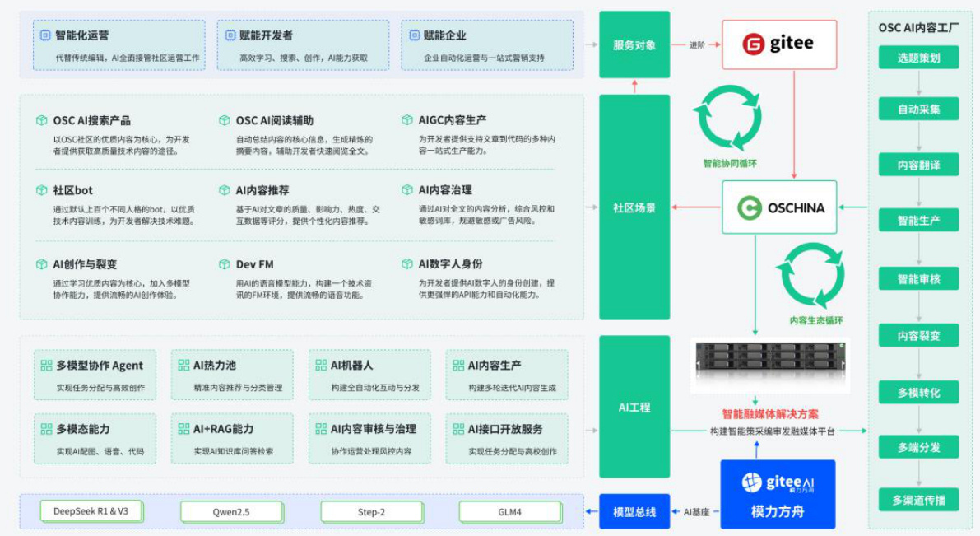Click the gitee AI 模力方舟 logo box
Image resolution: width=980 pixels, height=536 pixels.
(x=778, y=494)
